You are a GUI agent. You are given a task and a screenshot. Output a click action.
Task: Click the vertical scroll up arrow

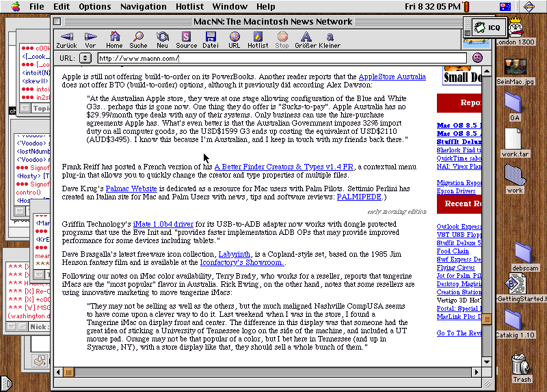[487, 72]
